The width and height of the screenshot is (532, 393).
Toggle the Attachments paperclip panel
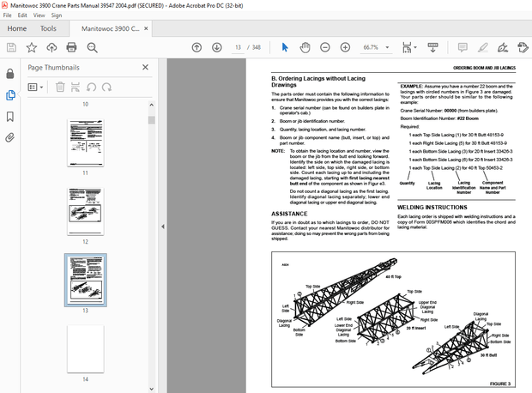(x=10, y=136)
